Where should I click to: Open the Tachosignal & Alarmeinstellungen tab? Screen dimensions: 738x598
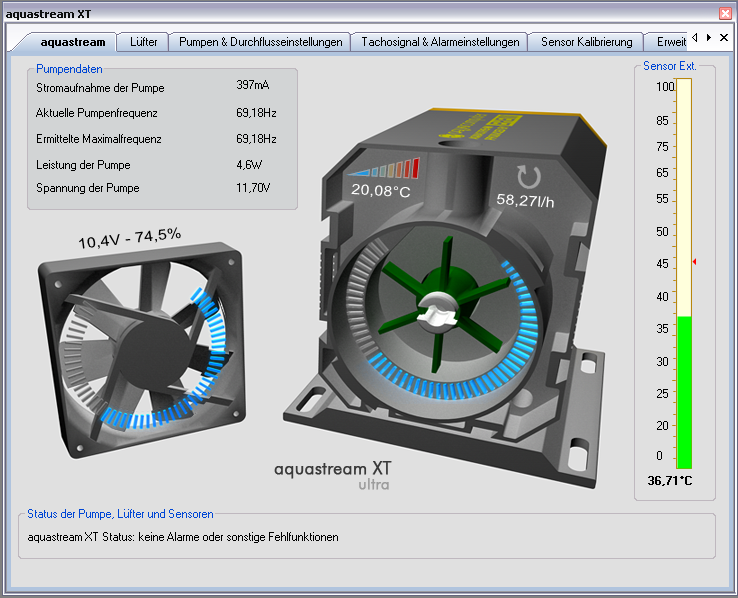pos(440,42)
